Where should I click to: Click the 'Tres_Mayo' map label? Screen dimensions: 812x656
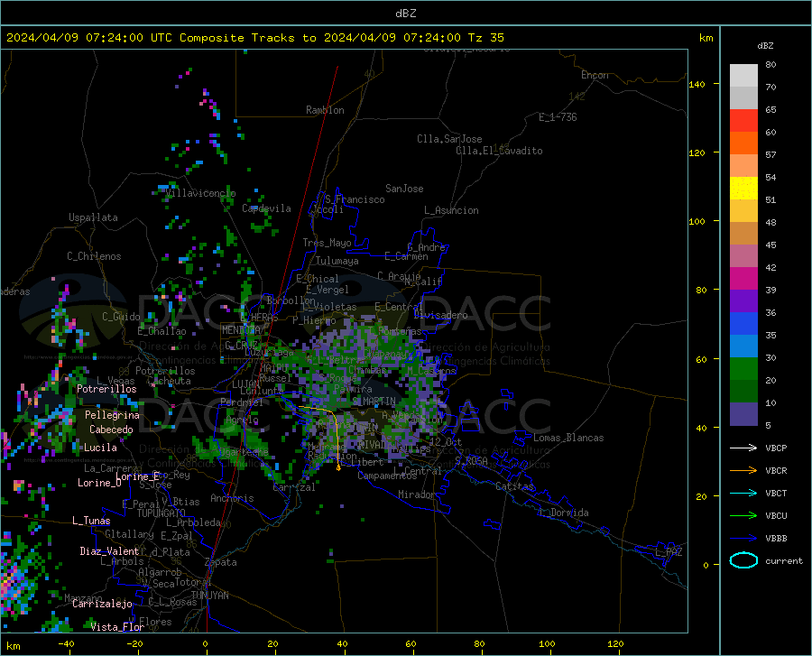click(327, 243)
